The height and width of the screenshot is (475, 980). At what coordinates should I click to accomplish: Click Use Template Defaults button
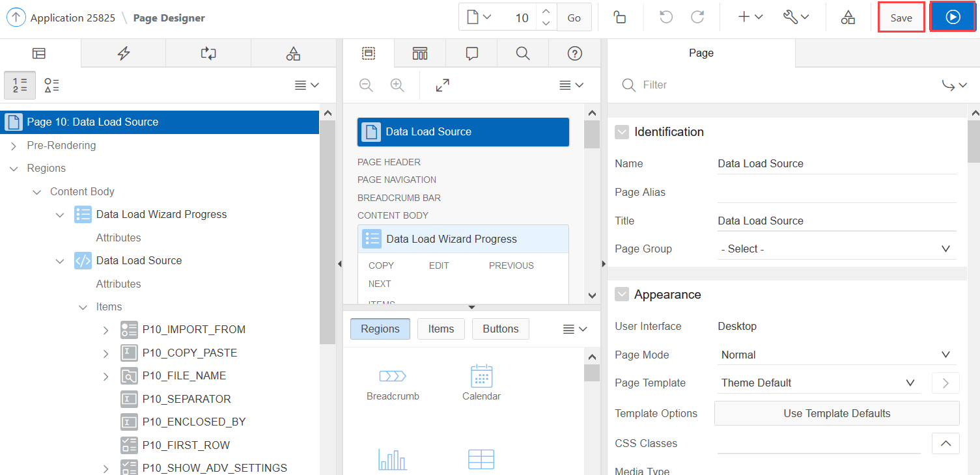tap(837, 413)
